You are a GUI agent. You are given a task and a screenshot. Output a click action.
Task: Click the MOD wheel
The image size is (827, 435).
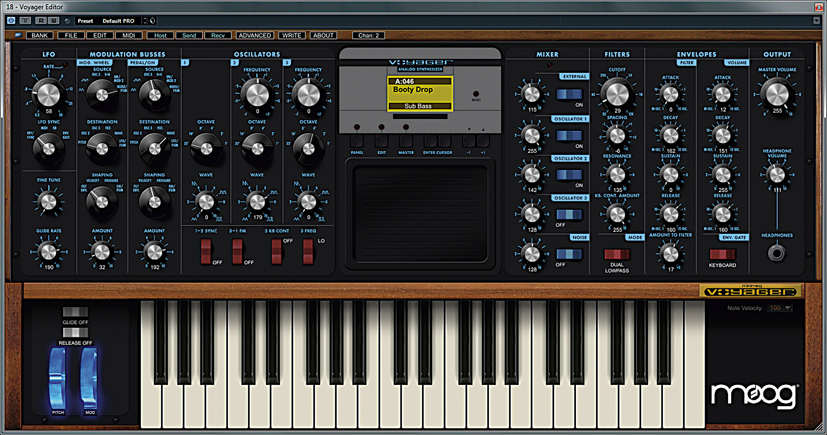tap(89, 378)
